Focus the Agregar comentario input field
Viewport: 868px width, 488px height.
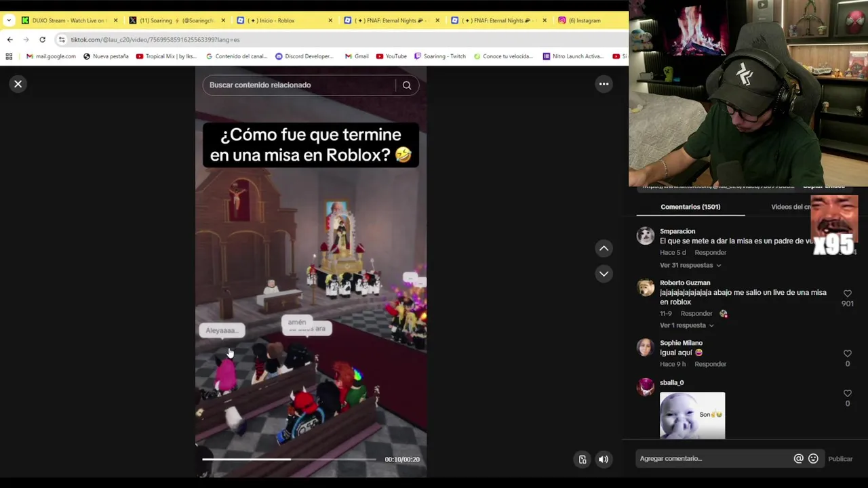coord(713,459)
